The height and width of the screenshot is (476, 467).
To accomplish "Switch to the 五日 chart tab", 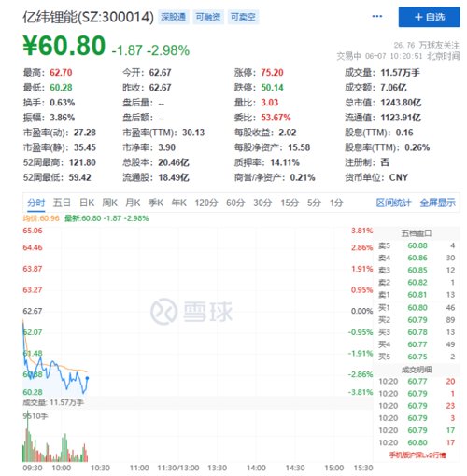I will (x=62, y=203).
